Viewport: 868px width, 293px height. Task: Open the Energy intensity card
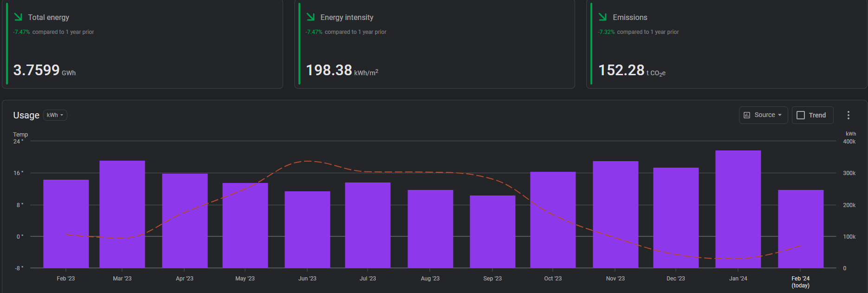[434, 44]
